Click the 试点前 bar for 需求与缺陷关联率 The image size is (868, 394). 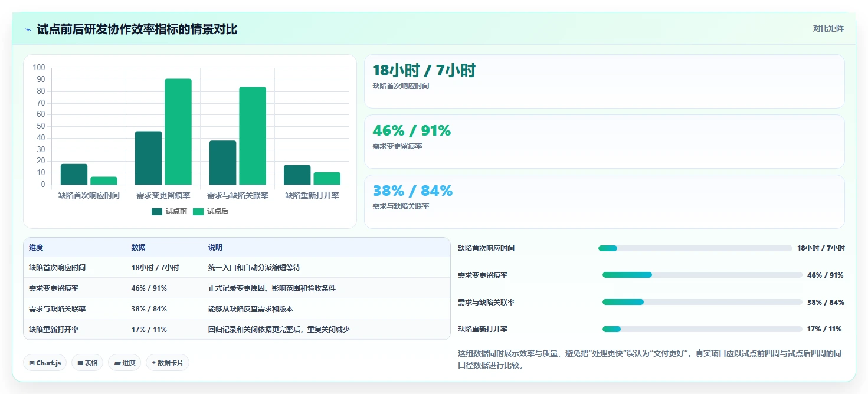coord(222,163)
